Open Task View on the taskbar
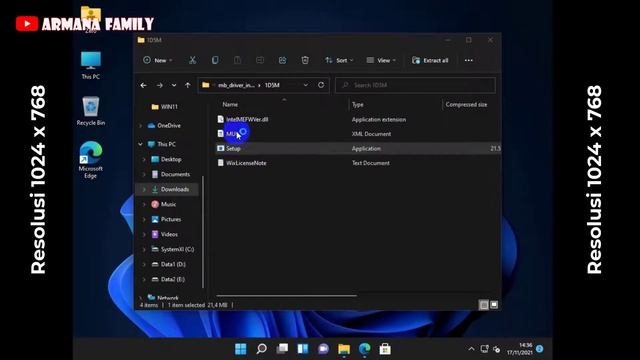The height and width of the screenshot is (360, 640). coord(282,349)
